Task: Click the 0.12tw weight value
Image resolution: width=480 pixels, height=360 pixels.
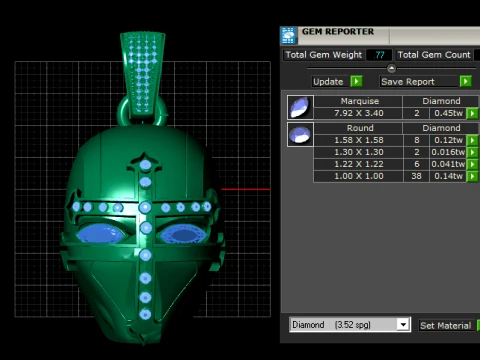Action: click(448, 140)
